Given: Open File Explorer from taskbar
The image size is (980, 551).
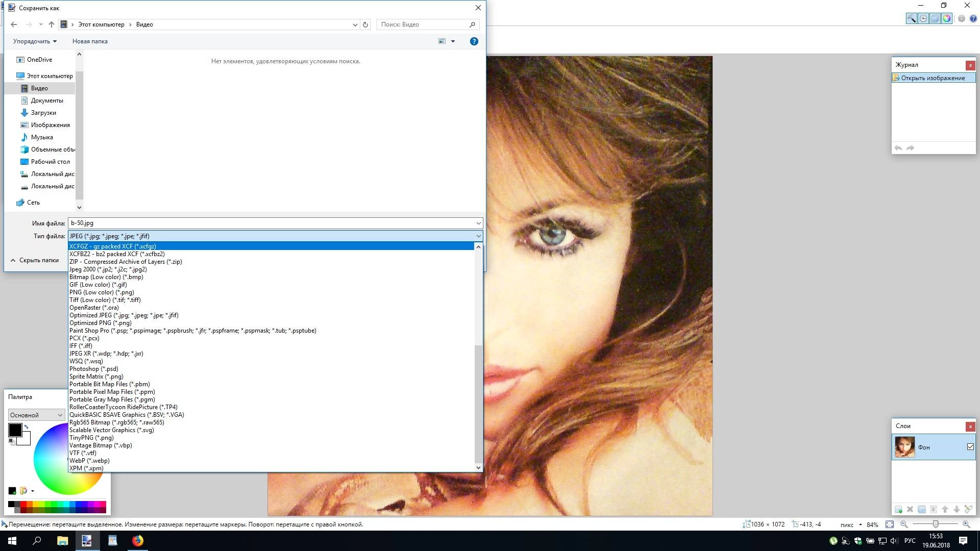Looking at the screenshot, I should [62, 541].
